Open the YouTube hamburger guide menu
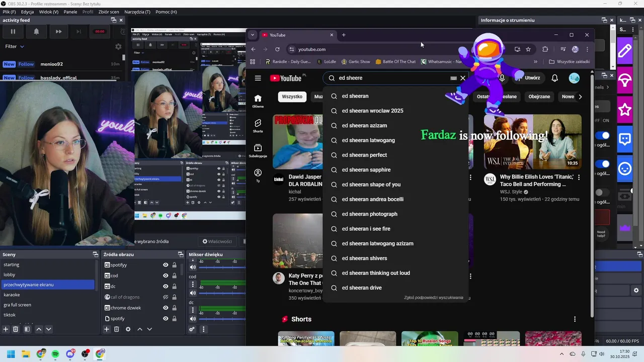 (258, 78)
